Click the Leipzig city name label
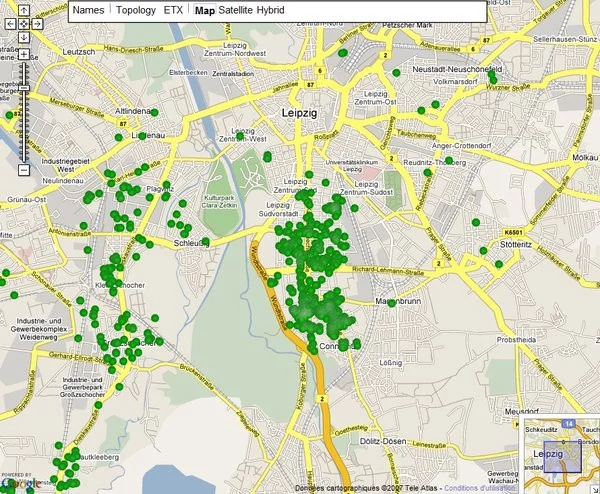The height and width of the screenshot is (494, 600). tap(300, 113)
